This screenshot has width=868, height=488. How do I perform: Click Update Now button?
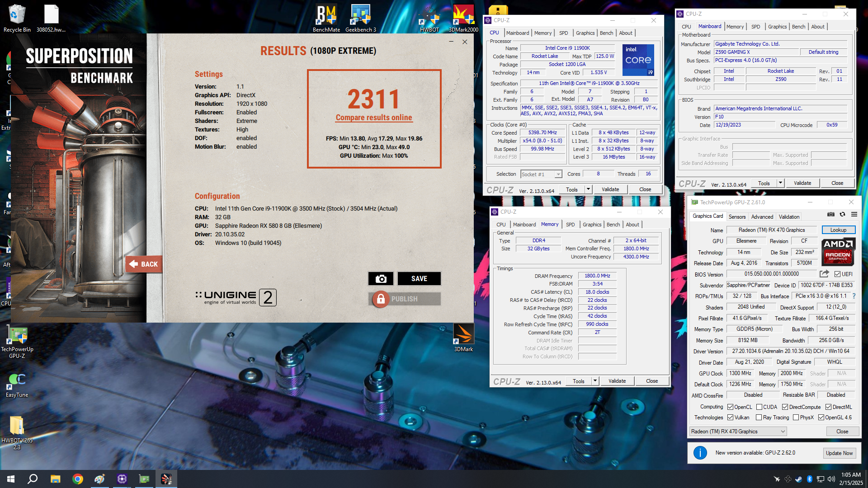839,453
